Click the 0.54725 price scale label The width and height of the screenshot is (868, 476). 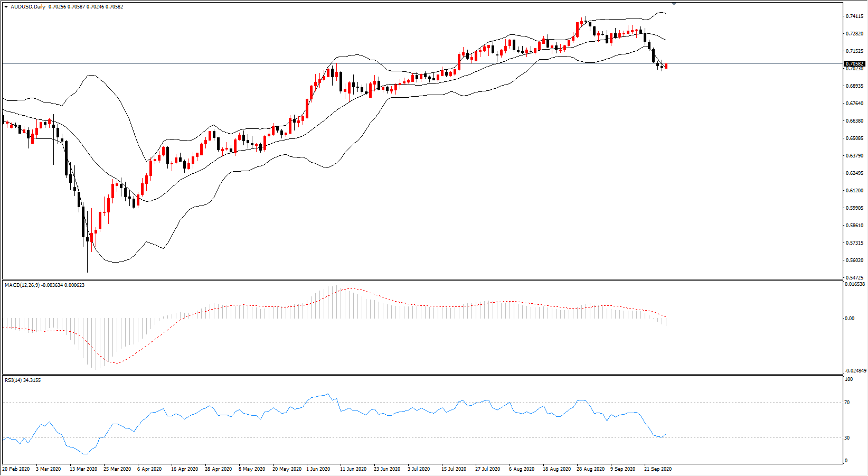click(x=854, y=278)
